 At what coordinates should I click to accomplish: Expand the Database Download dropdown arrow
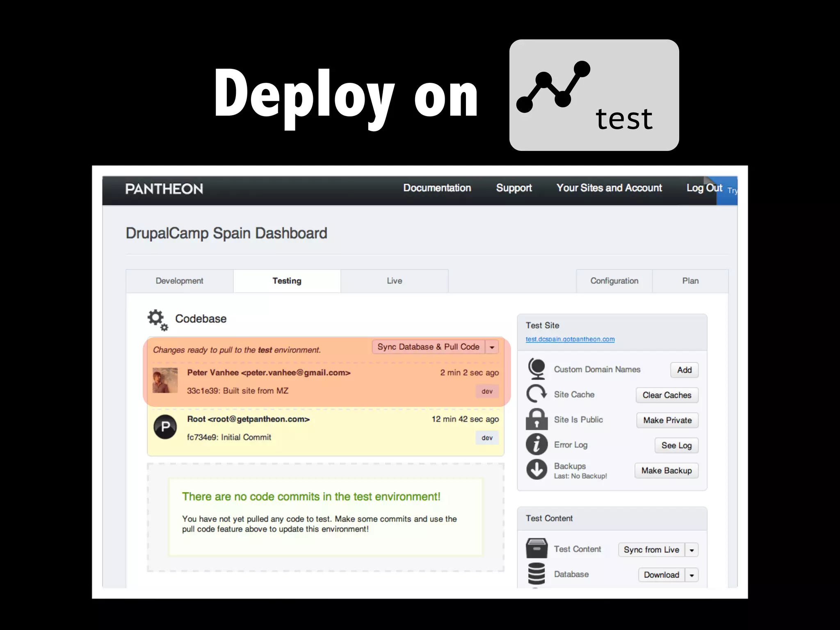coord(692,575)
